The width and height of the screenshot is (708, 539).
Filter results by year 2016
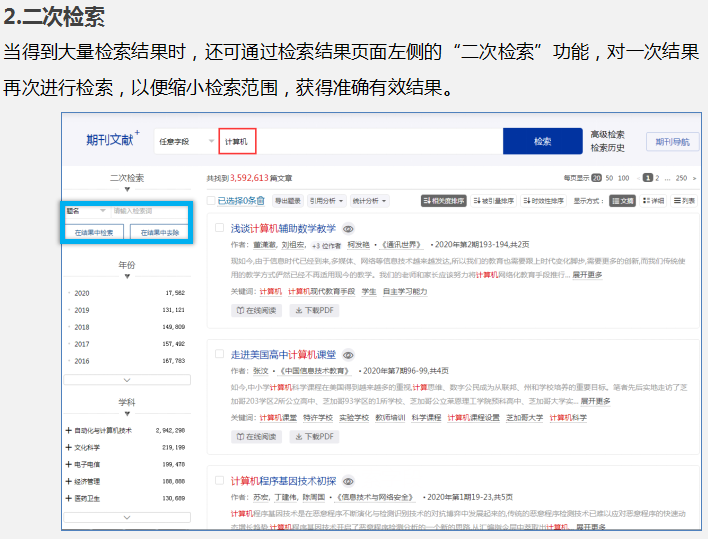point(82,361)
